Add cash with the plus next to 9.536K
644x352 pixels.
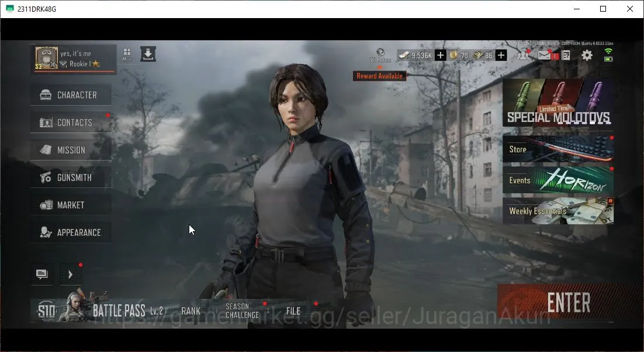coord(440,55)
